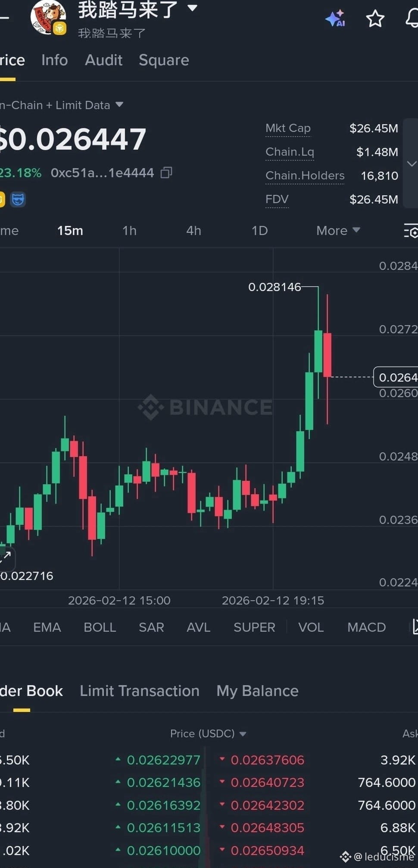
Task: Copy the contract address icon
Action: [166, 173]
